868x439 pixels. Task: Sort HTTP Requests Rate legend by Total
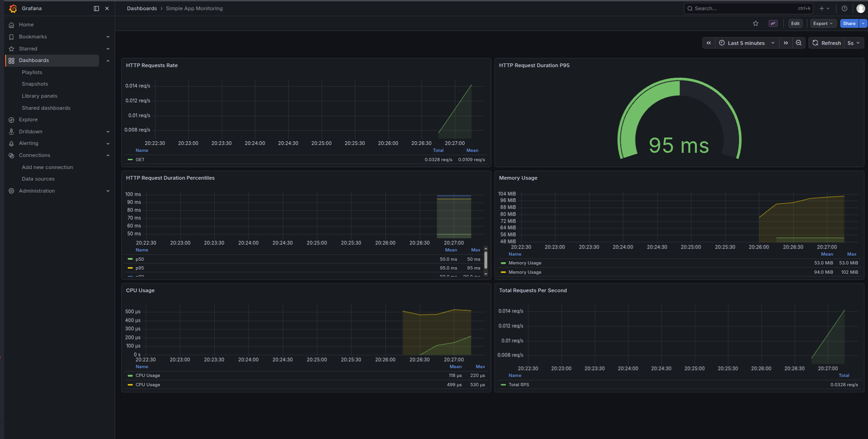coord(438,151)
